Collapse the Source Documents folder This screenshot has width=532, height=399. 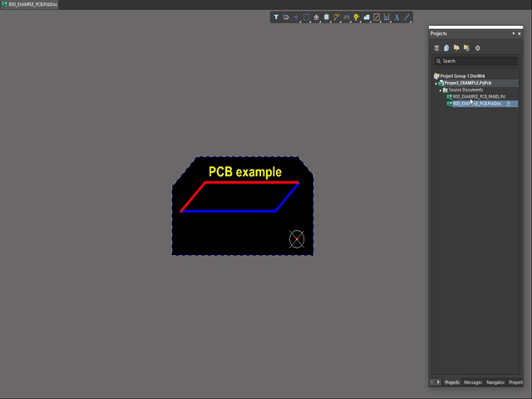coord(440,91)
